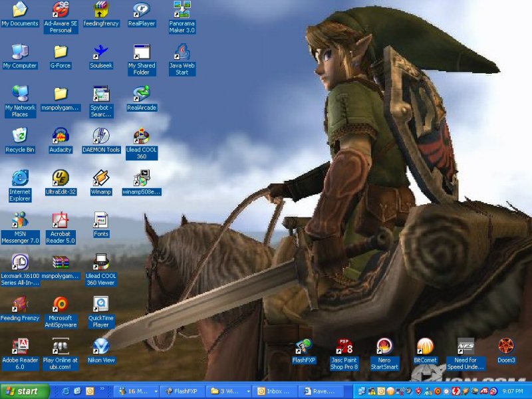Select the msnpolygam folder icon

click(61, 98)
